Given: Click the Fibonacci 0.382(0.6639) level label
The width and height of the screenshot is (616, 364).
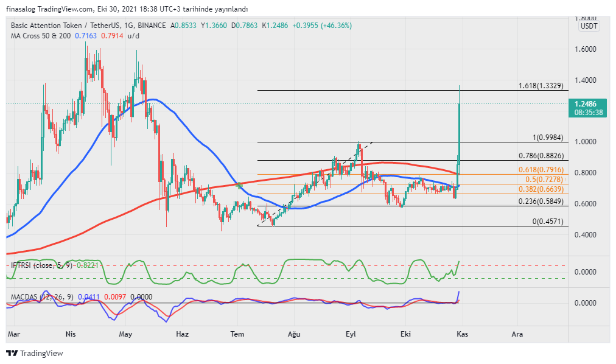Looking at the screenshot, I should pyautogui.click(x=541, y=189).
